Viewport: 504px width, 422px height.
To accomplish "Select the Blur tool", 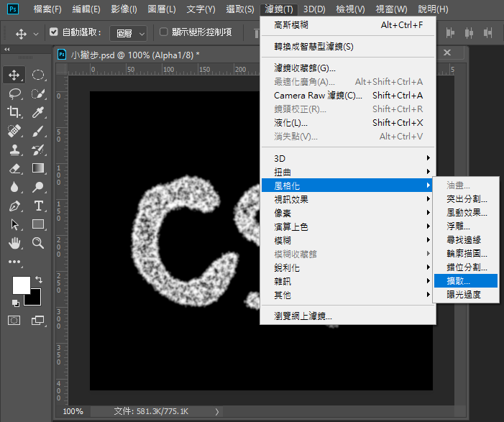I will [14, 187].
